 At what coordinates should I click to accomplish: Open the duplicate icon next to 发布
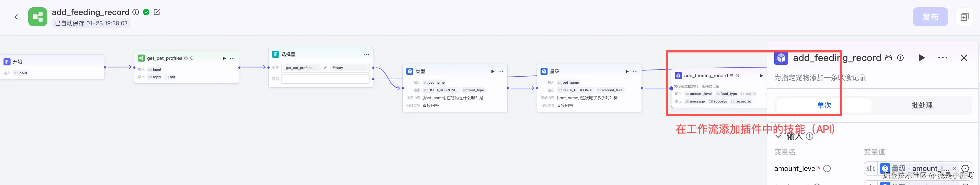pos(964,17)
